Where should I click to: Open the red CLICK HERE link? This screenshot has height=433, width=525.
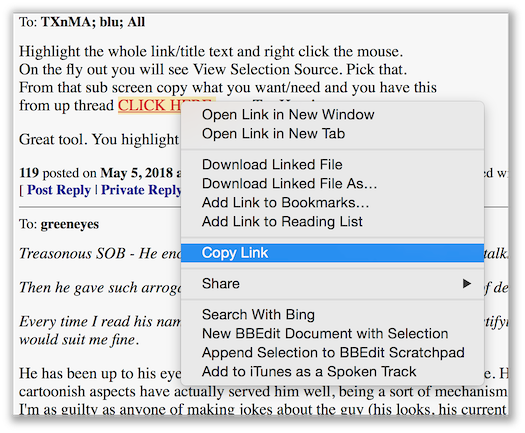(x=149, y=105)
